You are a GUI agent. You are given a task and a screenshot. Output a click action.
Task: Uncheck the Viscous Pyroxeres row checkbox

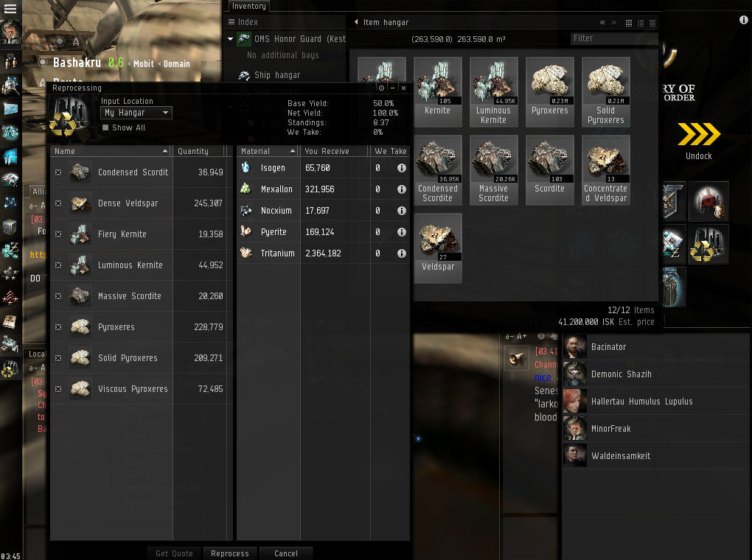point(58,389)
